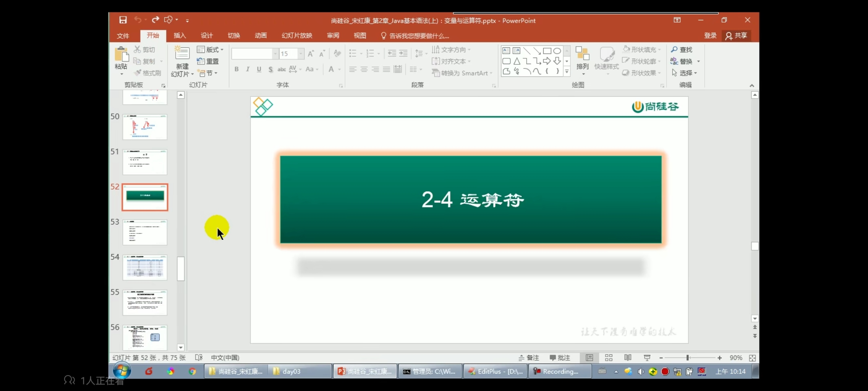Select the rectangle shape in shapes gallery
Viewport: 868px width, 391px height.
(x=547, y=51)
